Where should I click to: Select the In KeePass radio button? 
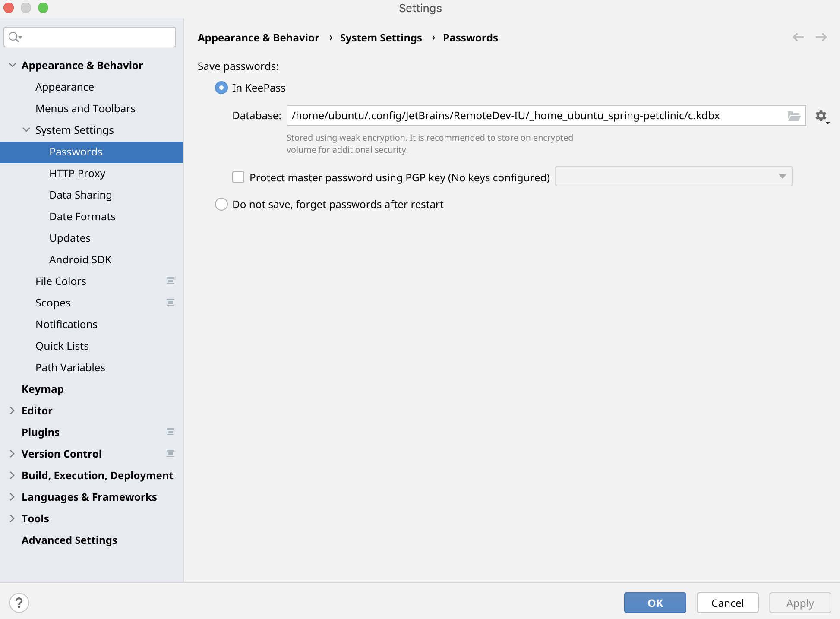point(221,88)
